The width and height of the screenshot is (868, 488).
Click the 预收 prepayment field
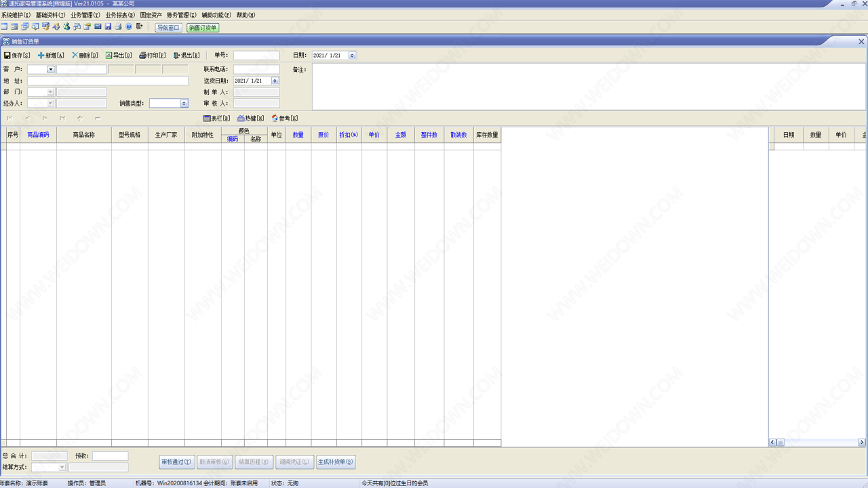click(x=110, y=456)
